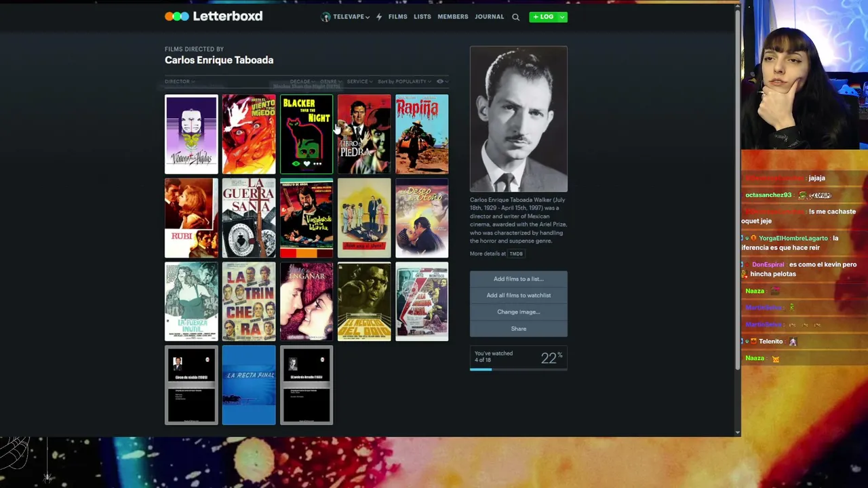868x488 pixels.
Task: Open the El Arte de Engañar poster
Action: 307,302
